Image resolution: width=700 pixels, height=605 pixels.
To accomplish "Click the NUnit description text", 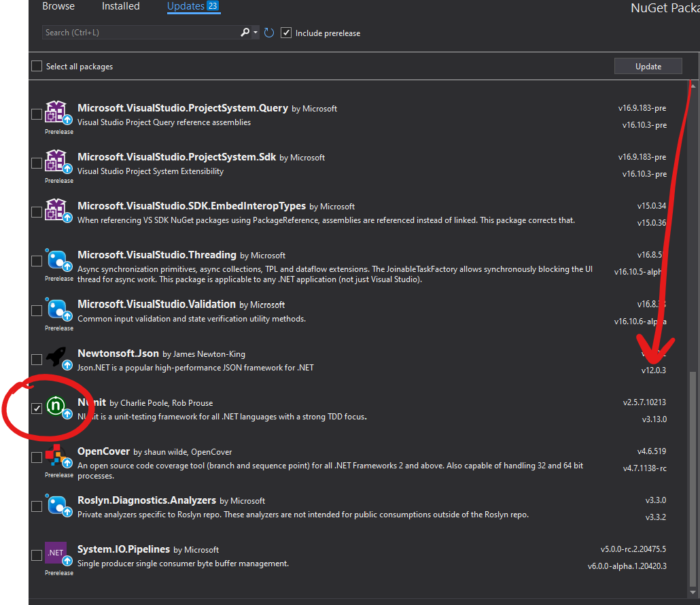I will pos(222,417).
